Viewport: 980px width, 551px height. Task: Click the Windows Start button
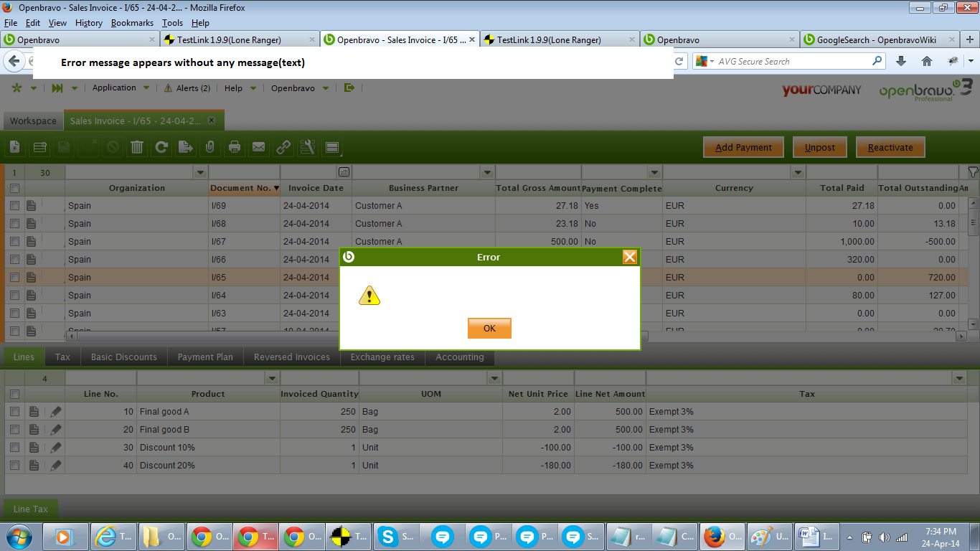coord(17,536)
